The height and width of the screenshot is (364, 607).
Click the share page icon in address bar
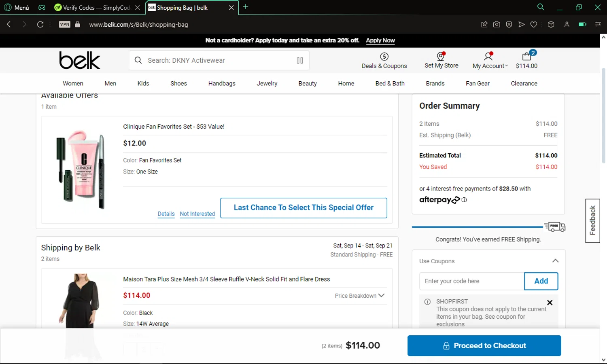pos(484,24)
